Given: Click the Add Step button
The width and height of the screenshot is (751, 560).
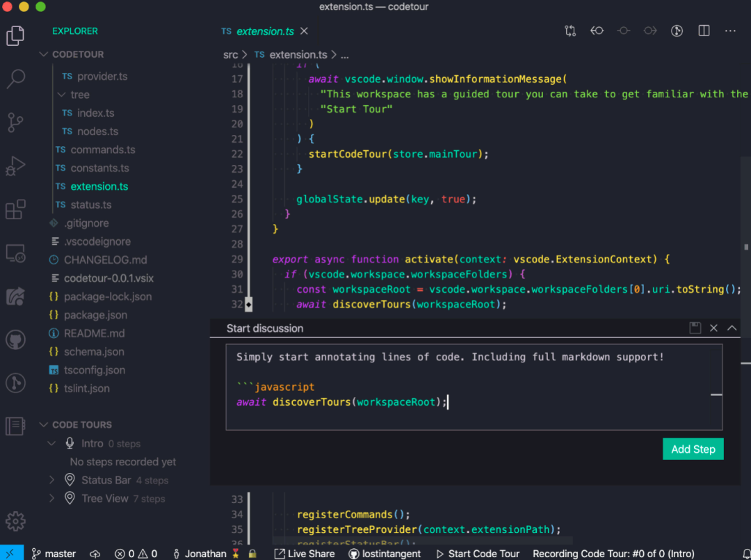Looking at the screenshot, I should [x=693, y=449].
